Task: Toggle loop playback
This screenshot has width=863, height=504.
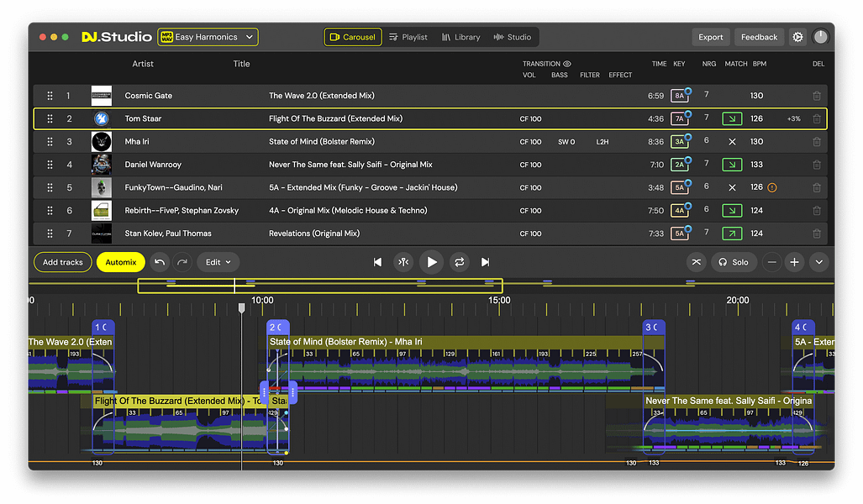Action: [460, 262]
